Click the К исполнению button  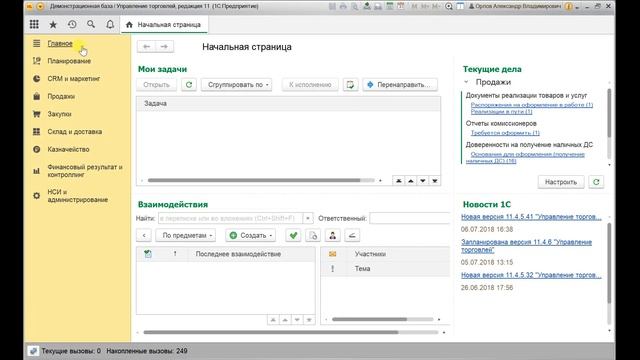pyautogui.click(x=310, y=84)
